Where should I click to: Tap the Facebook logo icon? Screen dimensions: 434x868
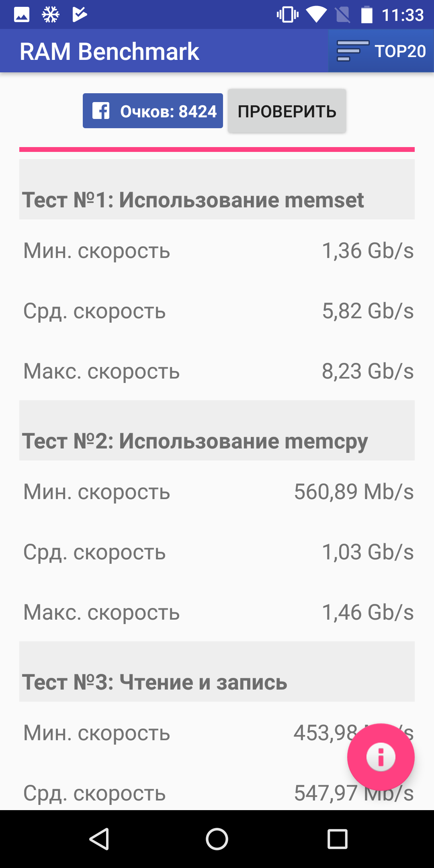coord(101,111)
